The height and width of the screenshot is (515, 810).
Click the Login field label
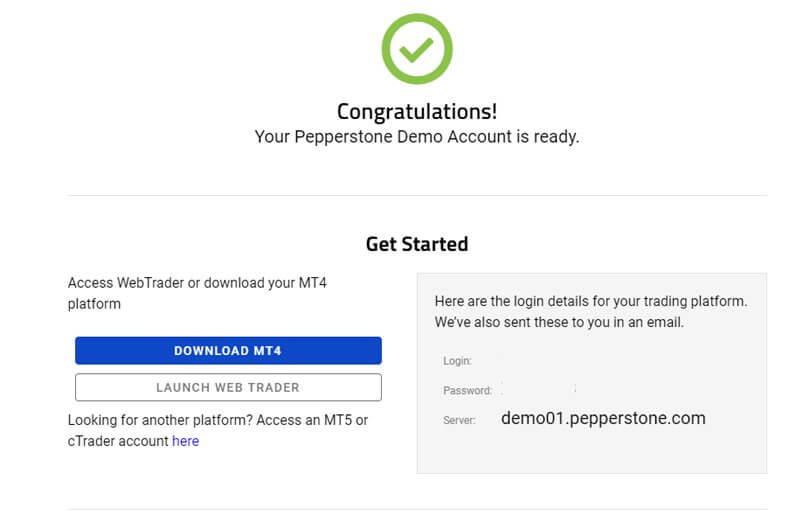click(x=457, y=361)
